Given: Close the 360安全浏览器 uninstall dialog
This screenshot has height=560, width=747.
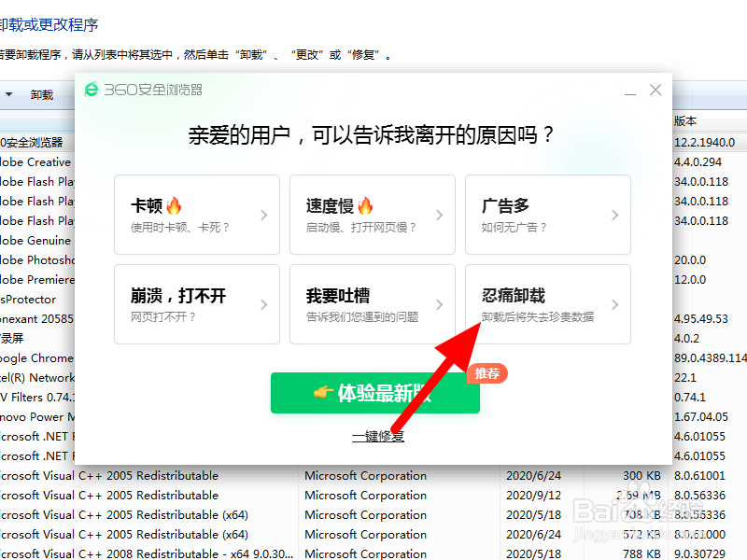Looking at the screenshot, I should coord(655,90).
